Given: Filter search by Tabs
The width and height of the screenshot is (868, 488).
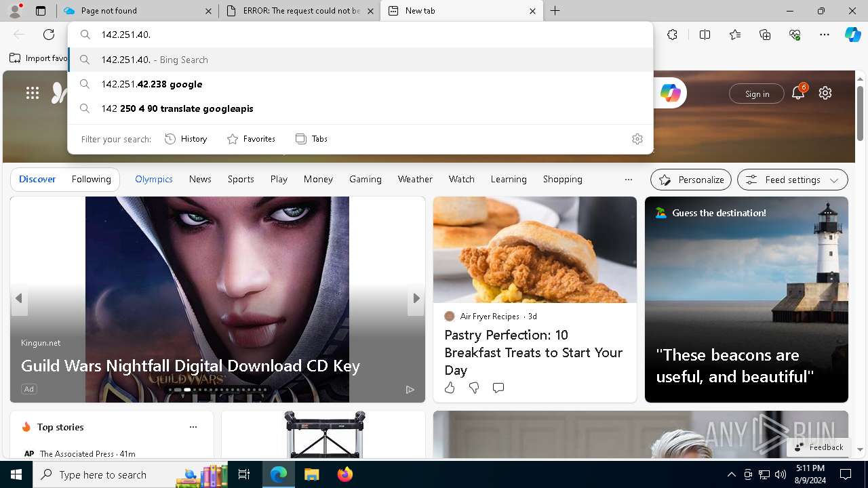Looking at the screenshot, I should 312,138.
